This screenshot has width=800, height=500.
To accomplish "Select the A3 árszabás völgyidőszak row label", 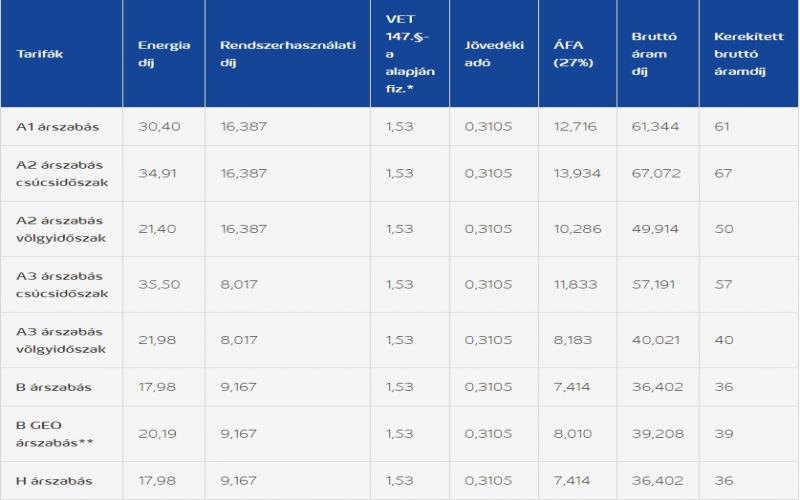I will click(62, 340).
